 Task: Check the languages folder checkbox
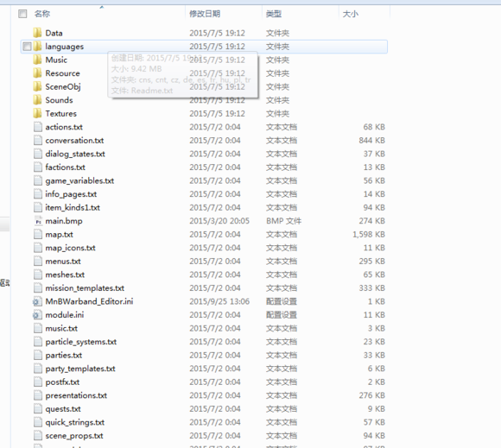pyautogui.click(x=27, y=47)
